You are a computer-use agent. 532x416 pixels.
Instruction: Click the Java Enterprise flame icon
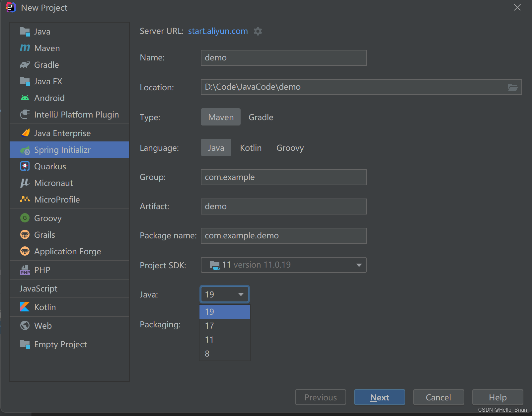pos(26,133)
